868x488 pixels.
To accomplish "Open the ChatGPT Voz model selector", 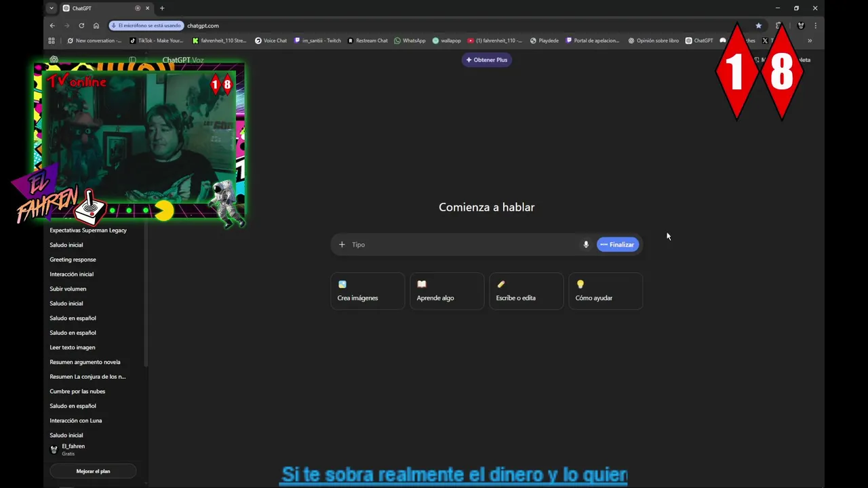I will click(183, 60).
